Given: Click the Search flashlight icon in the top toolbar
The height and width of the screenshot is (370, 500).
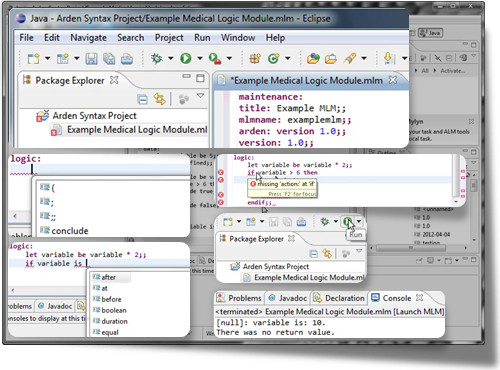Looking at the screenshot, I should tap(350, 59).
